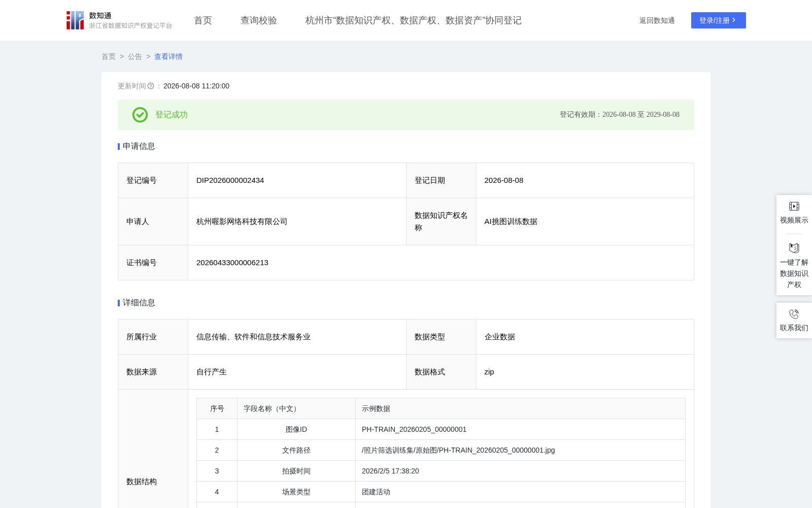The image size is (812, 508).
Task: Click the 数知通 logo icon
Action: [75, 20]
